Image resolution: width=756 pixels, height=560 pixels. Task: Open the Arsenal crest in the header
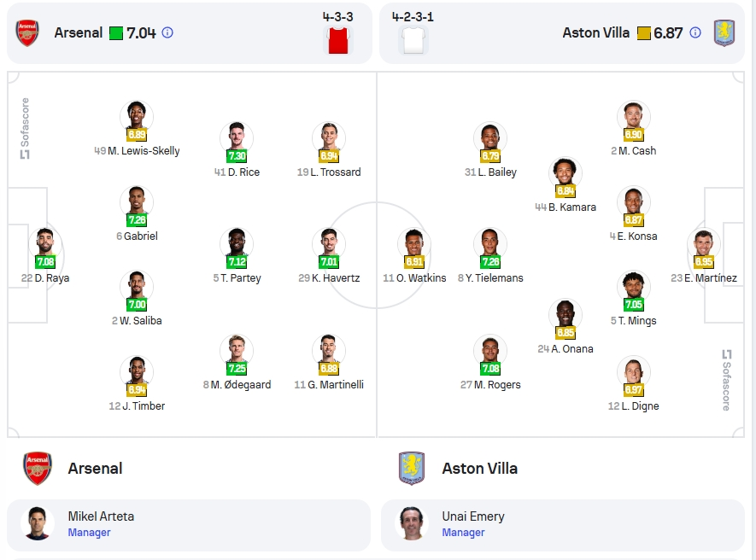pyautogui.click(x=27, y=32)
